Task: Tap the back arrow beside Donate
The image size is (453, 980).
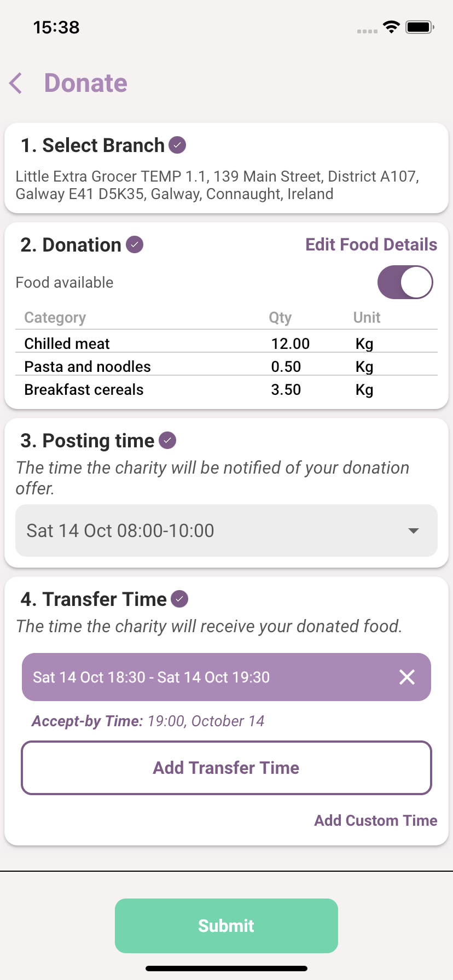Action: click(x=16, y=83)
